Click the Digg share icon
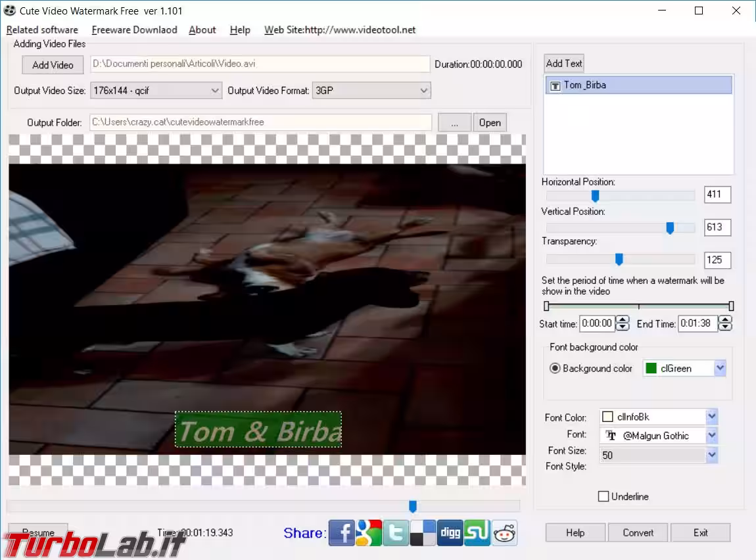756x560 pixels. point(450,532)
